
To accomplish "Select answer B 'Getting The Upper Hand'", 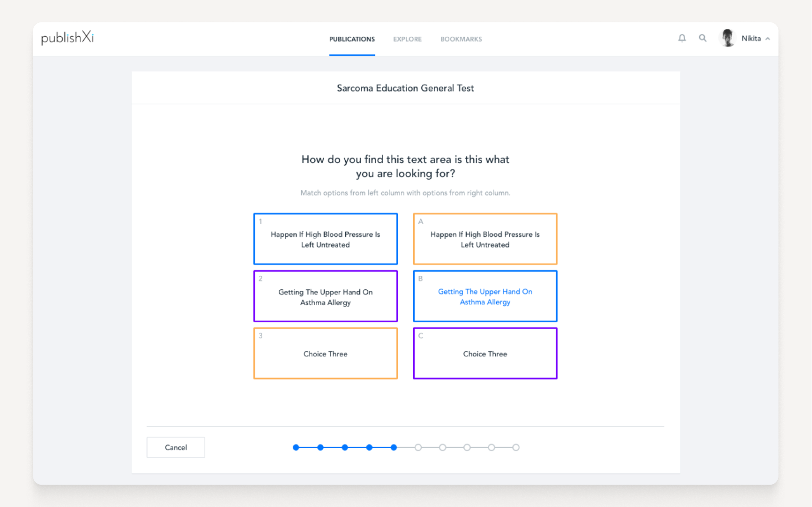I will [485, 296].
